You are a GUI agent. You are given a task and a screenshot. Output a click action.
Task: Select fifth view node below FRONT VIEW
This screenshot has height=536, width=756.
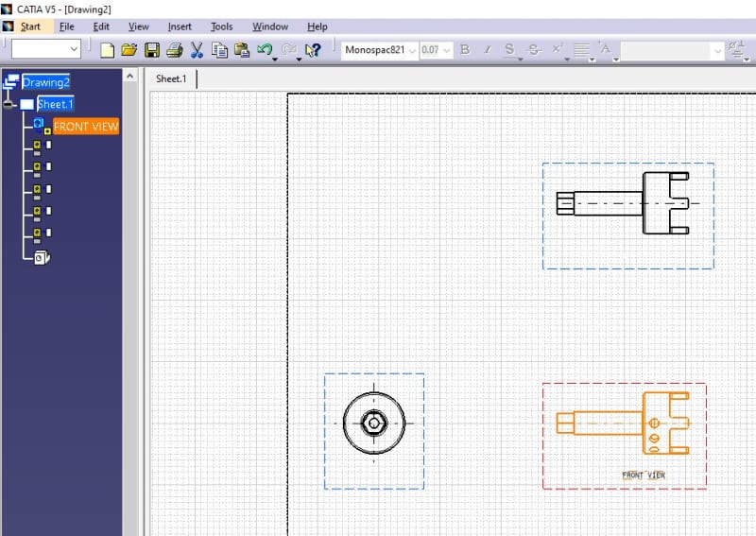42,235
